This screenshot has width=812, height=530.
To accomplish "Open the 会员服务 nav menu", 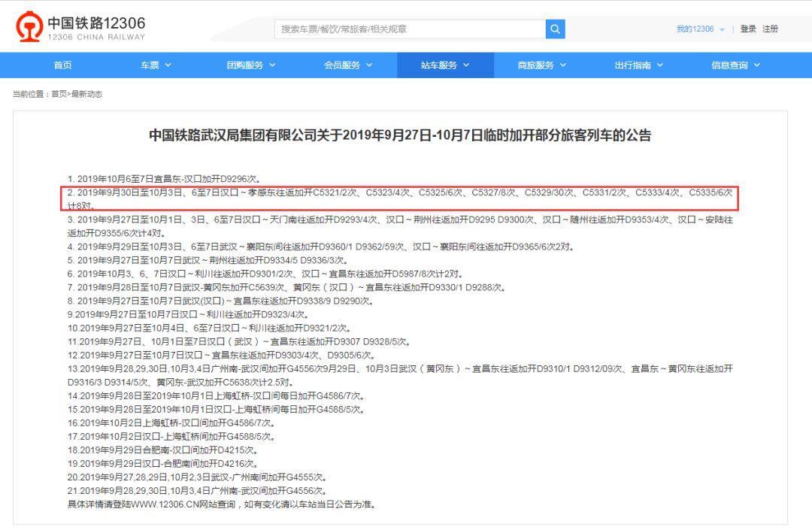I will click(348, 65).
